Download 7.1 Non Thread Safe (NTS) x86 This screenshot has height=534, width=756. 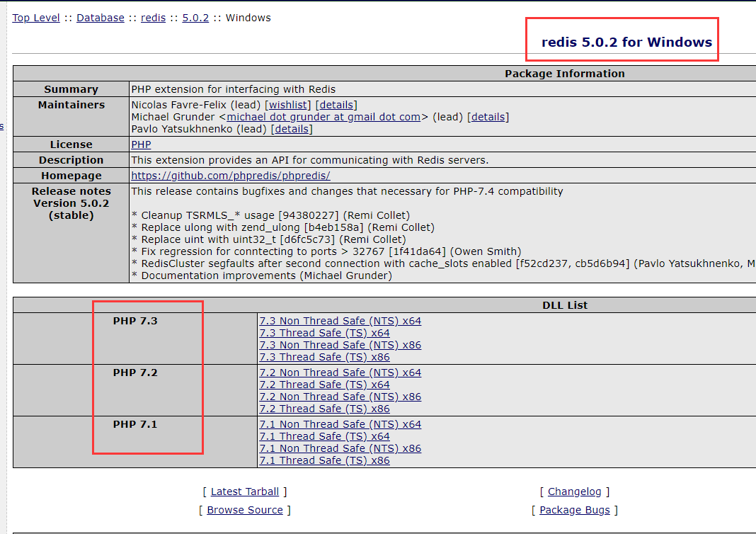point(340,448)
